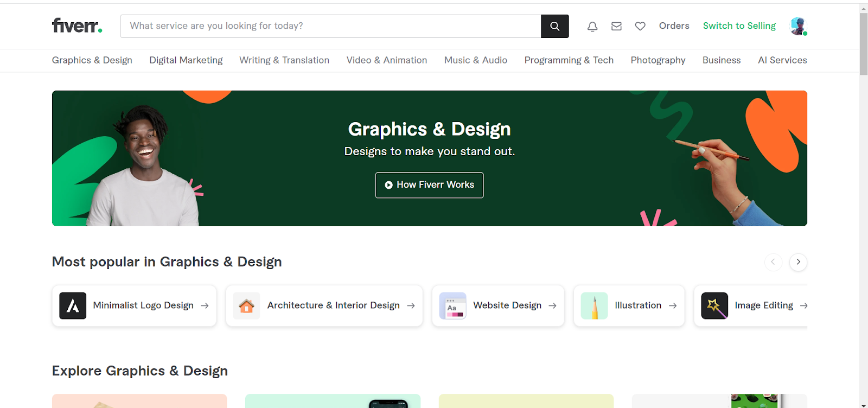Click the Fiverr logo
Screen dimensions: 868x408
click(77, 25)
